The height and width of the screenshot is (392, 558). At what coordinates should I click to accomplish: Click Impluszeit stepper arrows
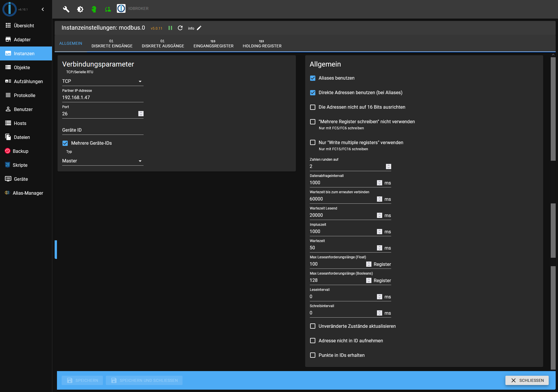tap(380, 232)
